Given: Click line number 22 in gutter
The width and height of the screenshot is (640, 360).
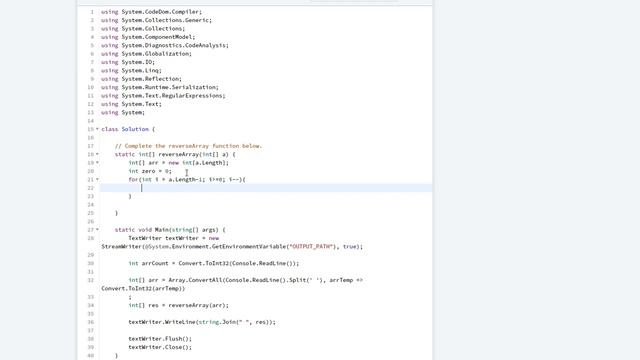Looking at the screenshot, I should [91, 188].
